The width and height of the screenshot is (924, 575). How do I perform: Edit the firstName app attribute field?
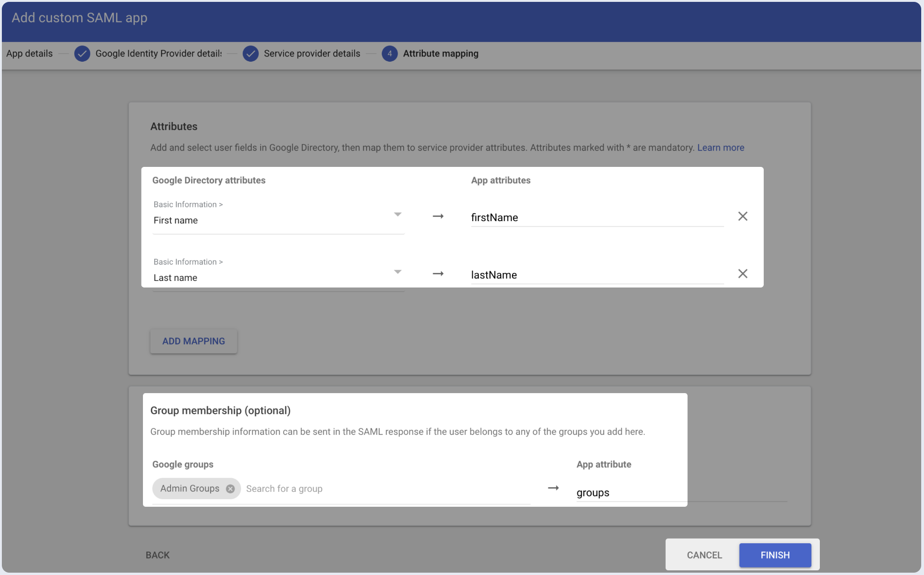(x=597, y=218)
